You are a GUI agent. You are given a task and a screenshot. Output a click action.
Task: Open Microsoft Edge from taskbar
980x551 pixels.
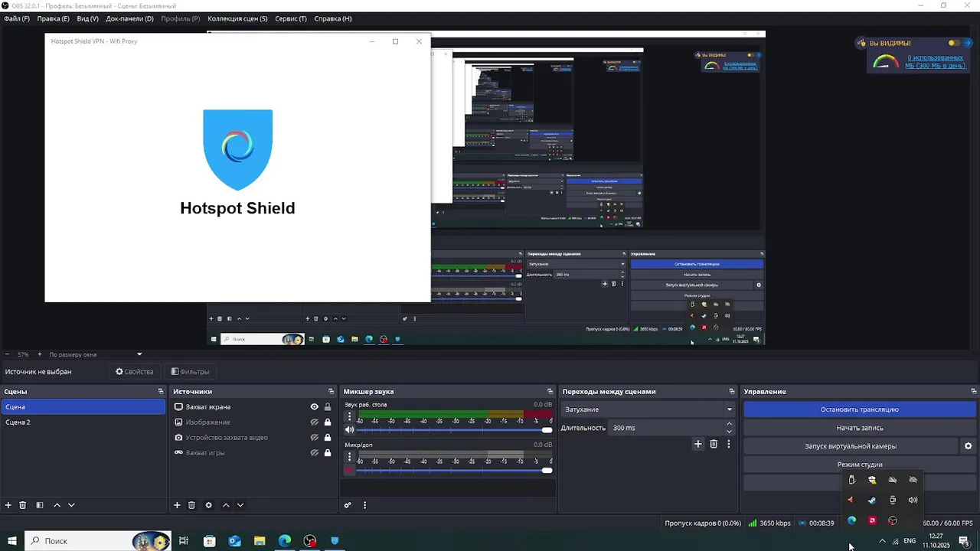click(285, 541)
